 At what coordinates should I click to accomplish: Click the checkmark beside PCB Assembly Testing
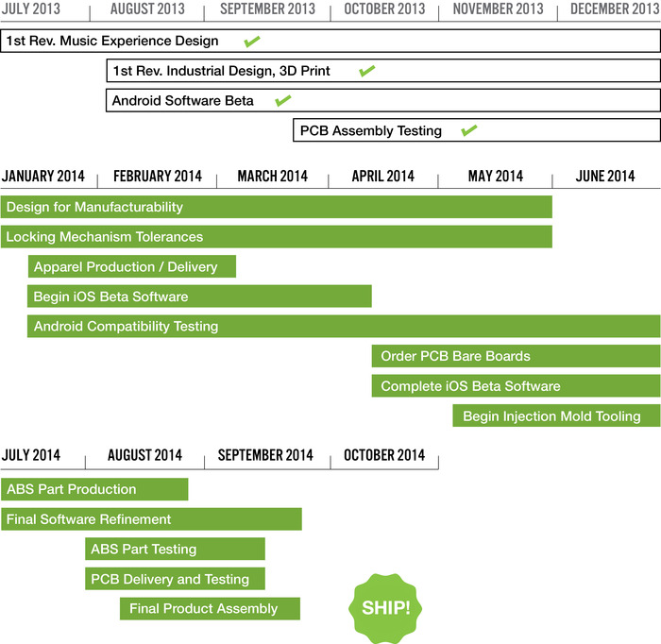[x=468, y=130]
